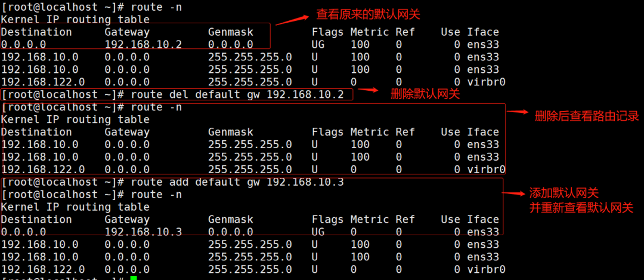Click the "route add default gw 192.168.10.3" command
This screenshot has height=280, width=644.
coord(237,182)
